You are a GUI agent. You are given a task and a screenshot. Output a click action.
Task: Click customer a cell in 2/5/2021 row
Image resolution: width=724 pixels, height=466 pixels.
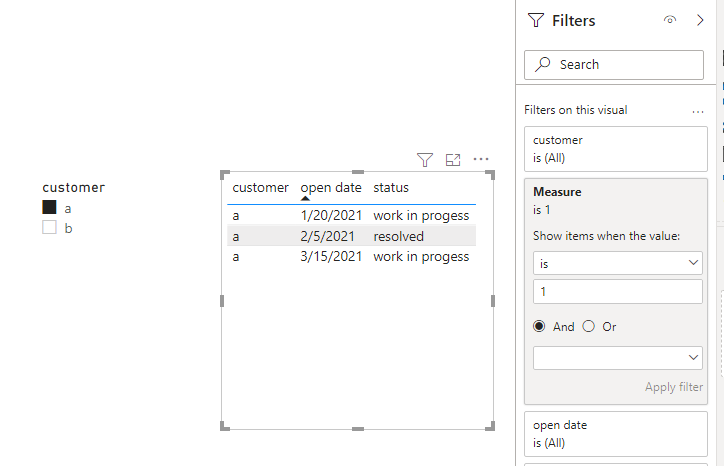[236, 236]
